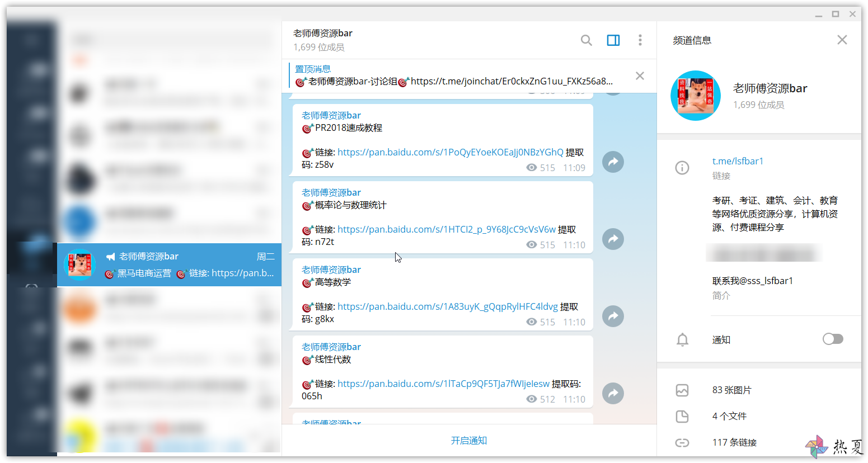The width and height of the screenshot is (868, 463).
Task: Close the 频道信息 panel
Action: [x=842, y=40]
